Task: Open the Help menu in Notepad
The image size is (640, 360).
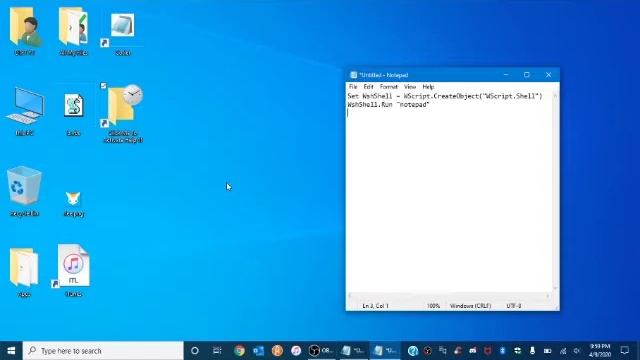Action: (428, 87)
